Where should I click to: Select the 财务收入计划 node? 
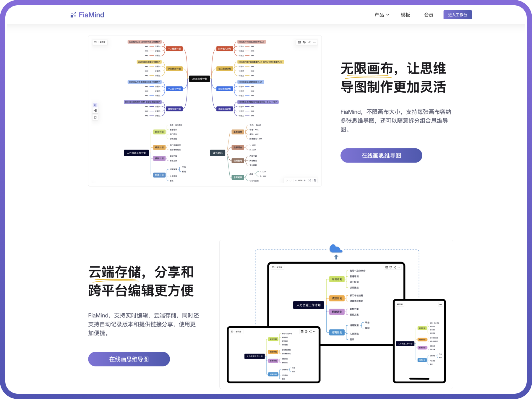tap(225, 49)
